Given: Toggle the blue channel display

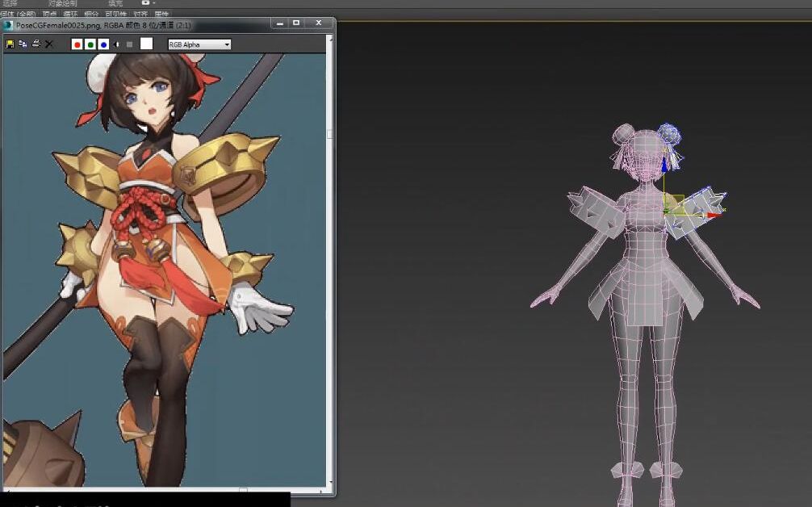Looking at the screenshot, I should pos(103,44).
